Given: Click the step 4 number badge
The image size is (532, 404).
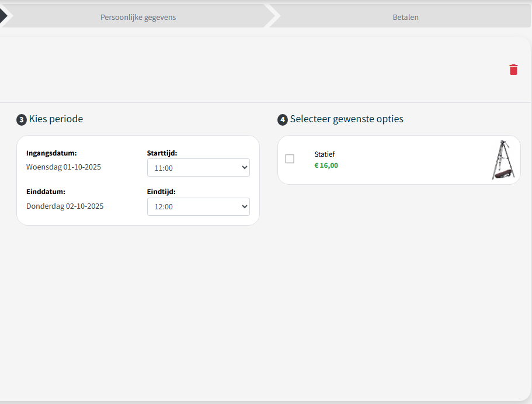Looking at the screenshot, I should tap(283, 120).
